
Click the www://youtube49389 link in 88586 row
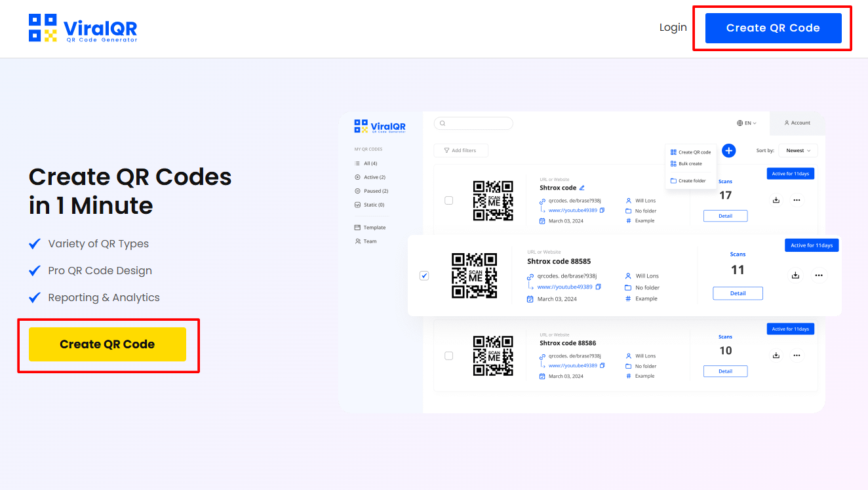coord(573,365)
